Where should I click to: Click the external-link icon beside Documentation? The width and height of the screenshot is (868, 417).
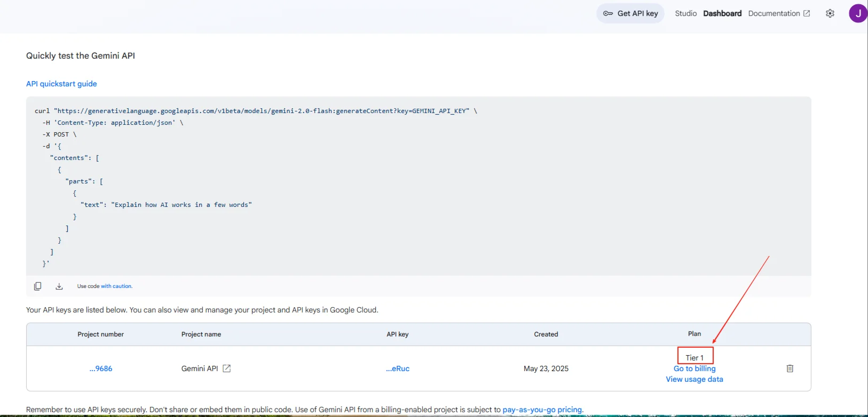click(807, 13)
